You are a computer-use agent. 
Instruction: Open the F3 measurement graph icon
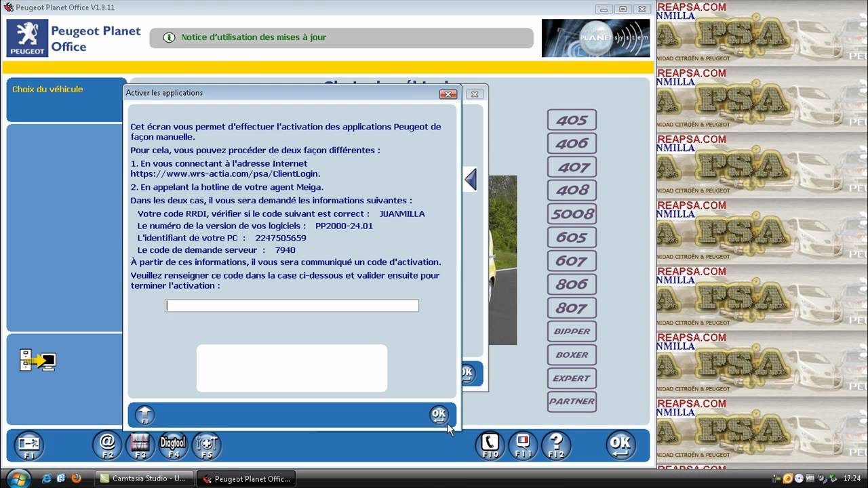pos(140,445)
